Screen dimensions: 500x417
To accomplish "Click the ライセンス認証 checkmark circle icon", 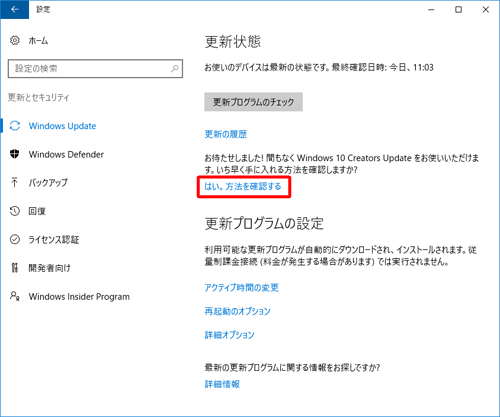I will click(15, 239).
